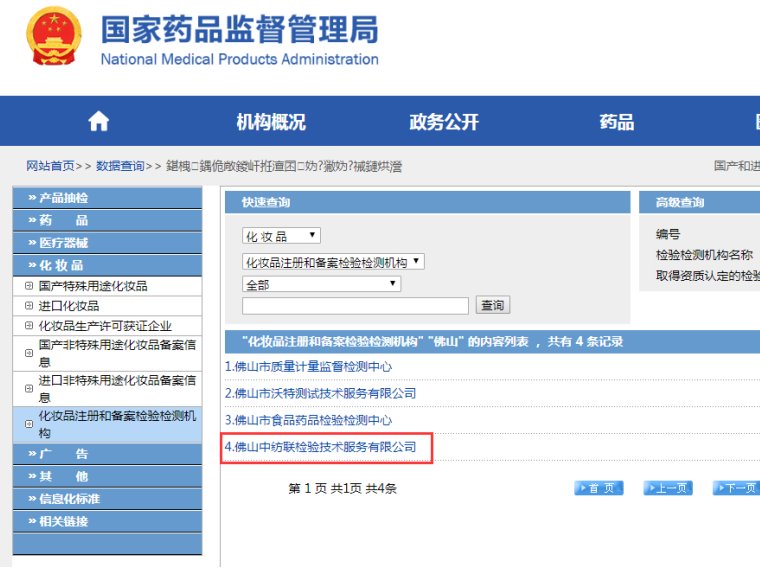Open result 佛山中纺联检验技术服务有限公司
Viewport: 760px width, 570px height.
tap(320, 447)
